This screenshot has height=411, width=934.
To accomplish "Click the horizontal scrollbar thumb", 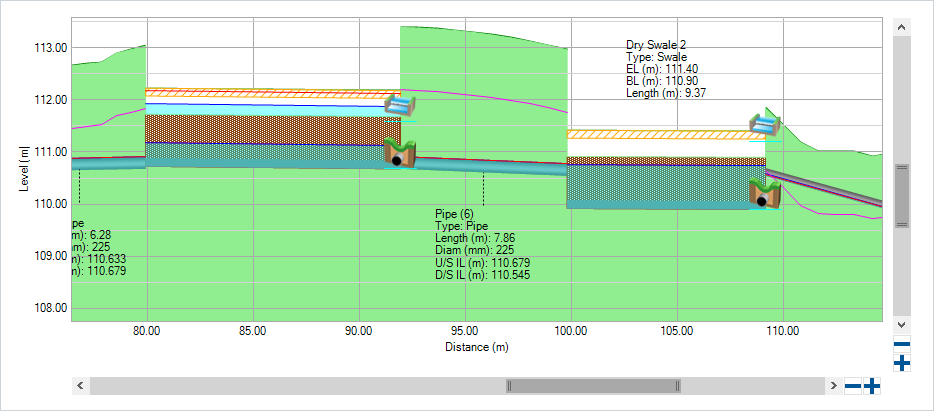I will pos(593,386).
